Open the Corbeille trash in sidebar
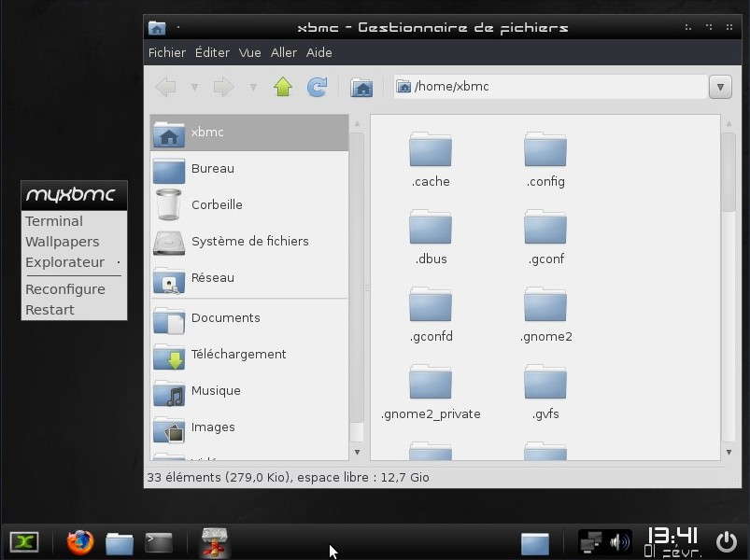This screenshot has width=750, height=560. click(217, 205)
